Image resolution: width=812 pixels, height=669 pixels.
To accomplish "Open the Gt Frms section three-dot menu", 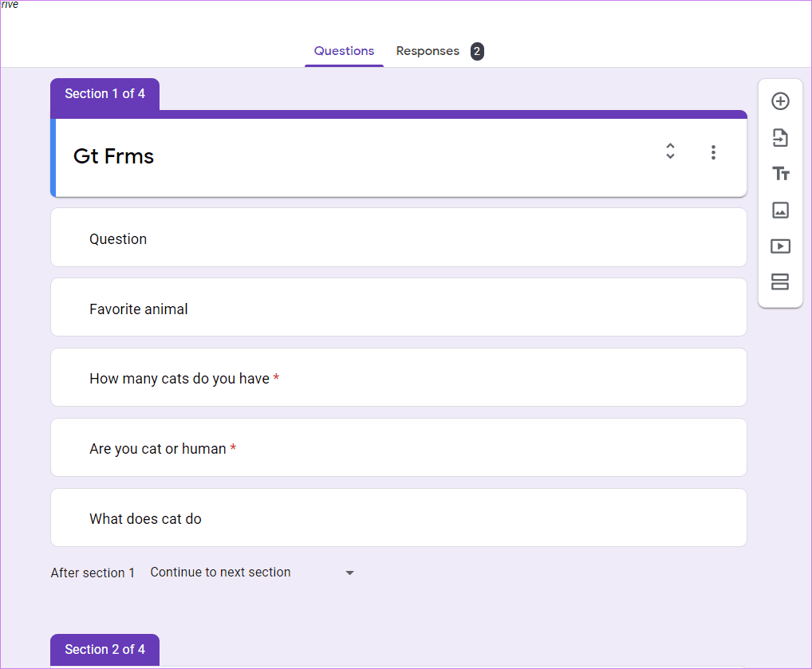I will click(x=713, y=152).
